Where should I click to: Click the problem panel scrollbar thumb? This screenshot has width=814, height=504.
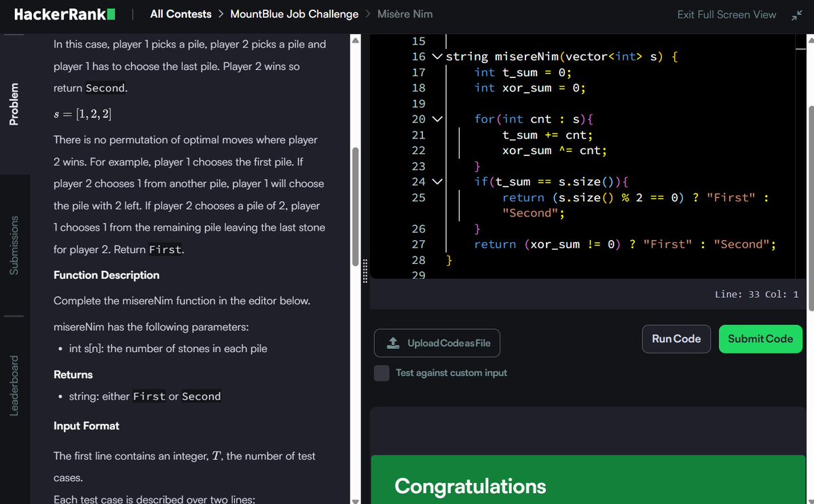[x=356, y=206]
